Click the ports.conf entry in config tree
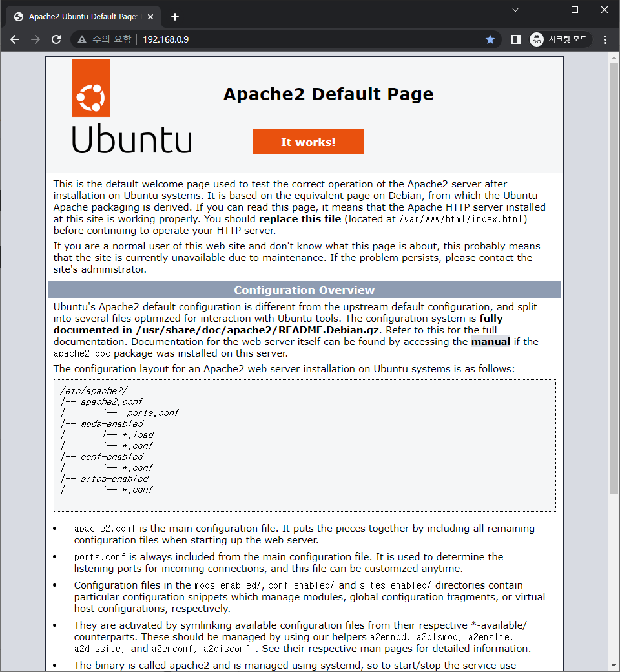Viewport: 620px width, 672px height. coord(152,413)
